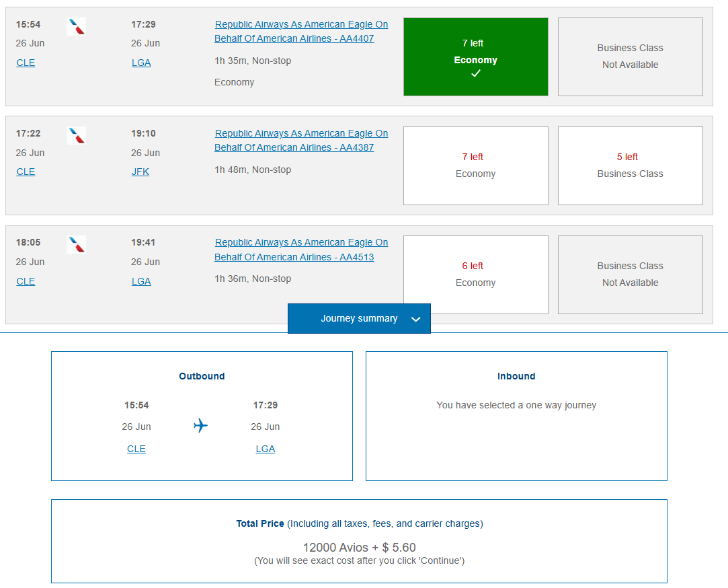The image size is (728, 588).
Task: Open flight AA4513 details link
Action: [301, 250]
